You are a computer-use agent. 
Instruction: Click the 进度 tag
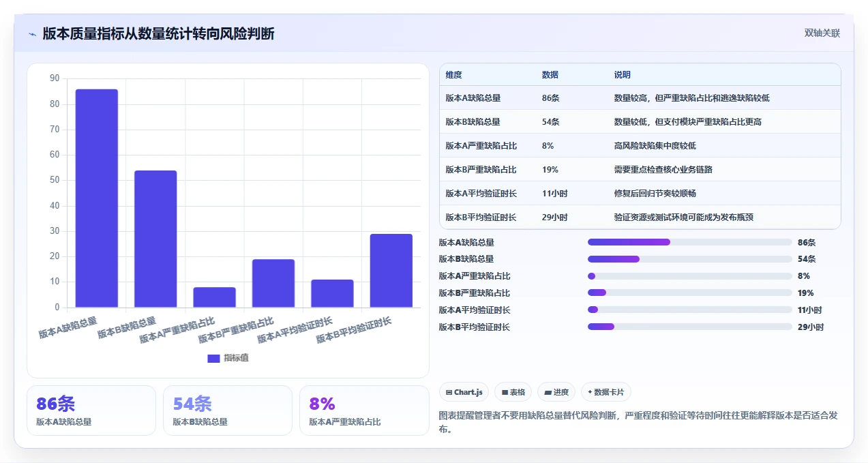click(556, 392)
